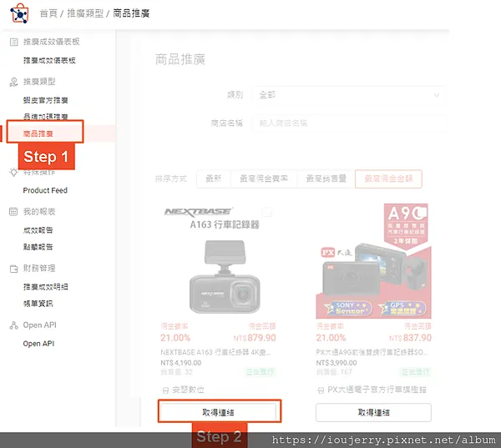Collapse the 我的報表 section header
501x448 pixels.
coord(39,211)
